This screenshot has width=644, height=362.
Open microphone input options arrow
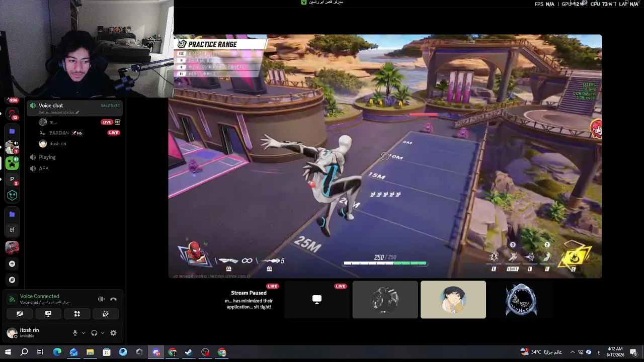pos(84,333)
